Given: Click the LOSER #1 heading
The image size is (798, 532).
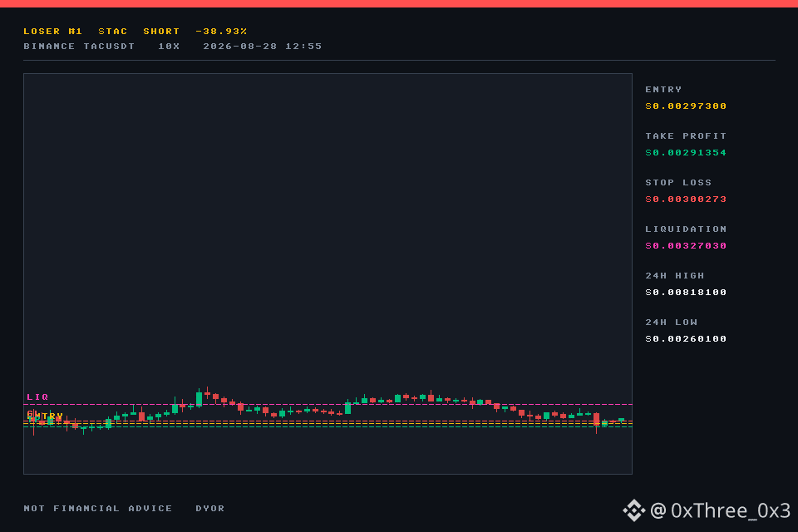Looking at the screenshot, I should pos(53,31).
